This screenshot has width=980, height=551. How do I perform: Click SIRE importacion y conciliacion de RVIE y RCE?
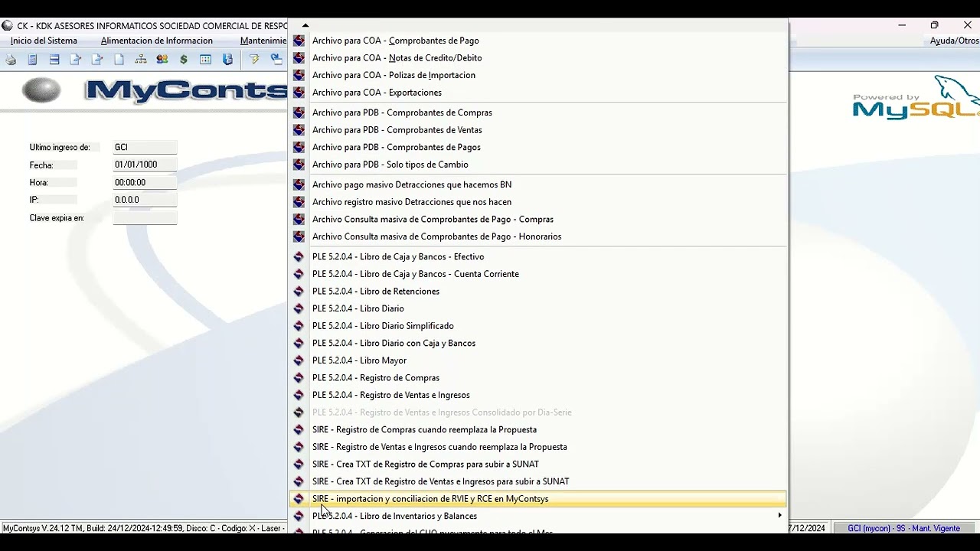[x=538, y=499]
